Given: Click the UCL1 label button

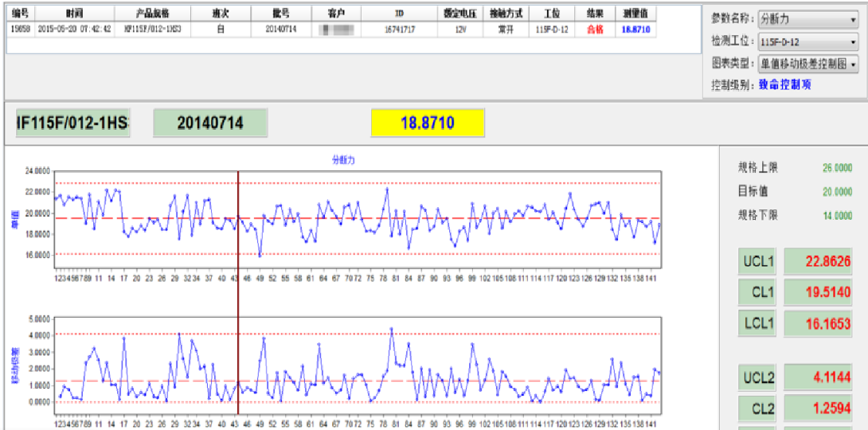Looking at the screenshot, I should 757,260.
